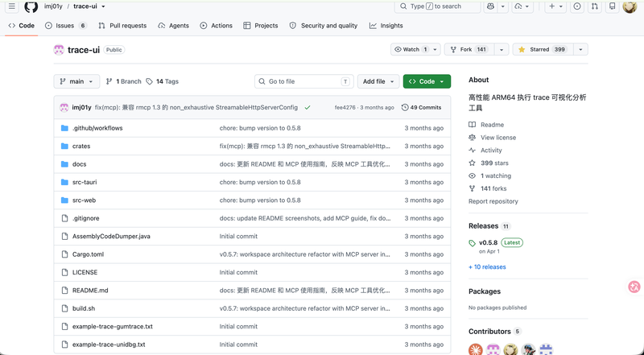Click the top search bar

[x=437, y=6]
